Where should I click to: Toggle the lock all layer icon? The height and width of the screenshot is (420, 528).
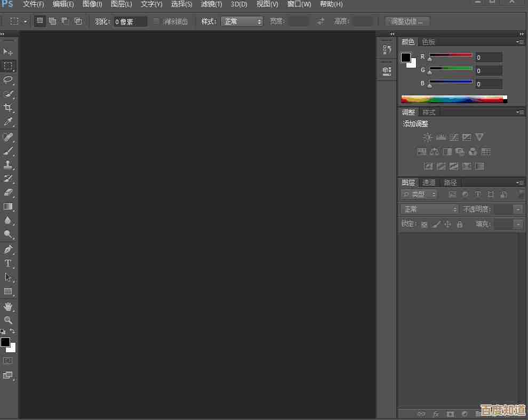pyautogui.click(x=460, y=224)
